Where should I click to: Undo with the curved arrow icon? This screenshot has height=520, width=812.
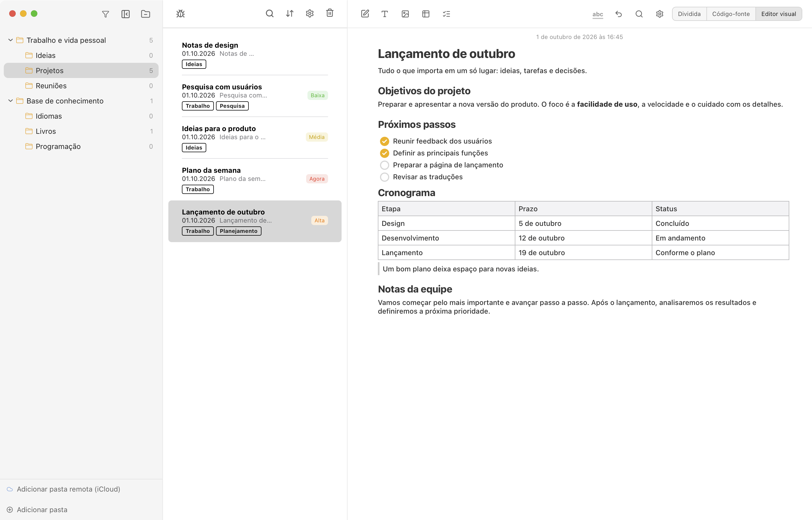618,14
